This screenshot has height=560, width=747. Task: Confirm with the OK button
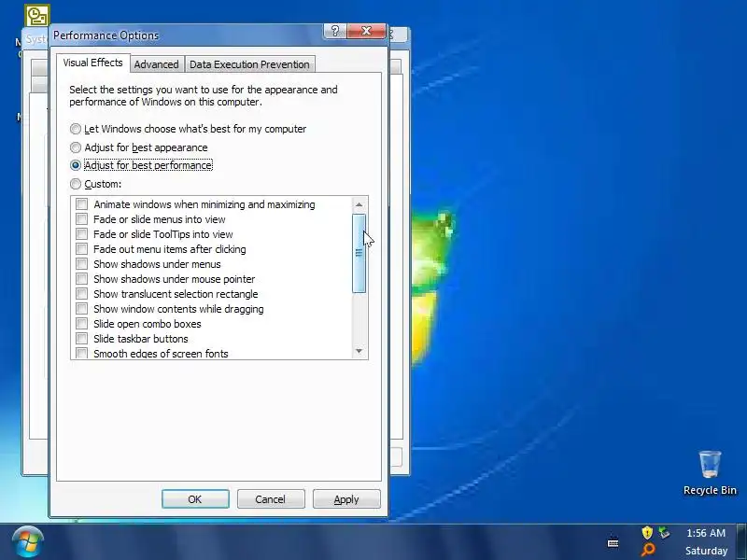[x=195, y=499]
